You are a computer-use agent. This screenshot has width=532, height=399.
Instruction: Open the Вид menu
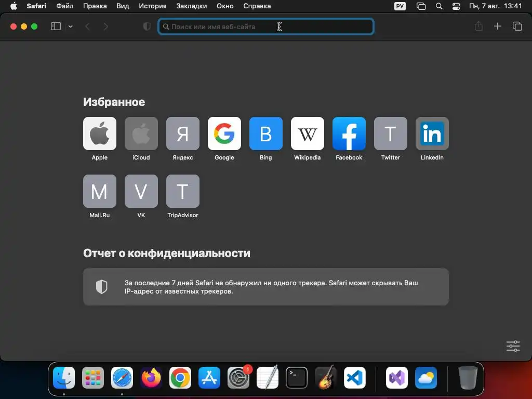[123, 6]
